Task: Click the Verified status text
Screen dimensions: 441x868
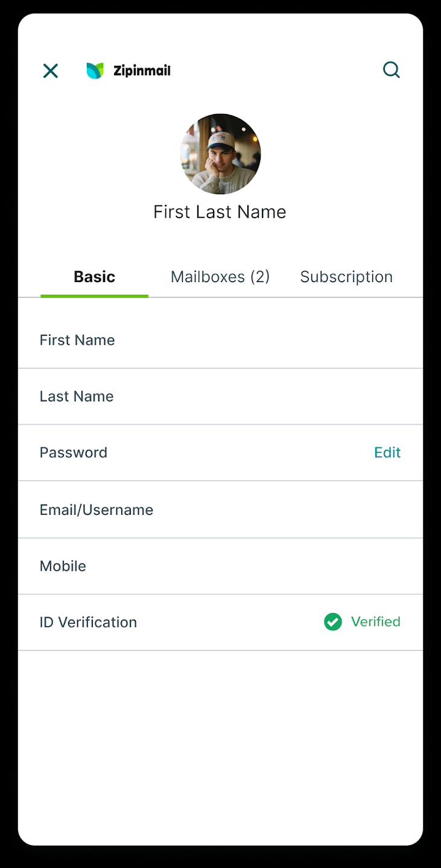Action: point(375,621)
